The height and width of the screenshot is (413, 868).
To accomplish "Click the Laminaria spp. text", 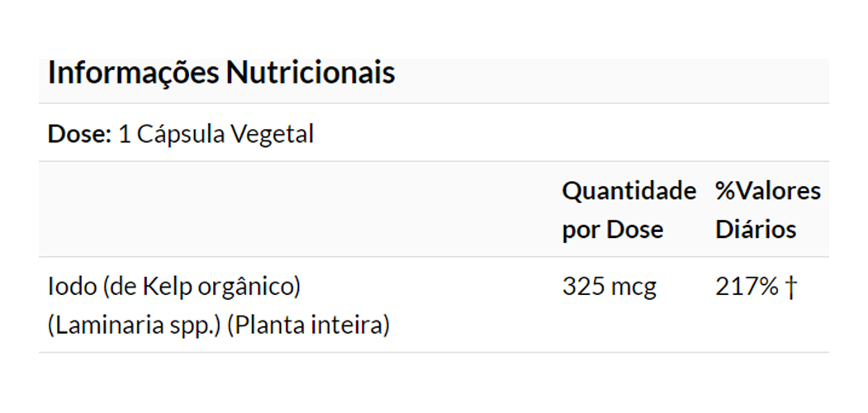I will tap(134, 325).
